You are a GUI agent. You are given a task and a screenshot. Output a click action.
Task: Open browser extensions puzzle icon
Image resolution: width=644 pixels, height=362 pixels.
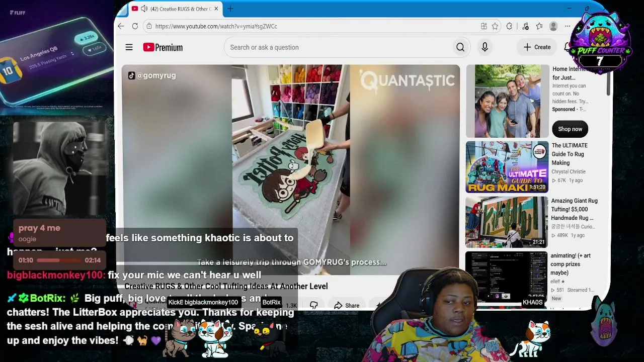(509, 26)
